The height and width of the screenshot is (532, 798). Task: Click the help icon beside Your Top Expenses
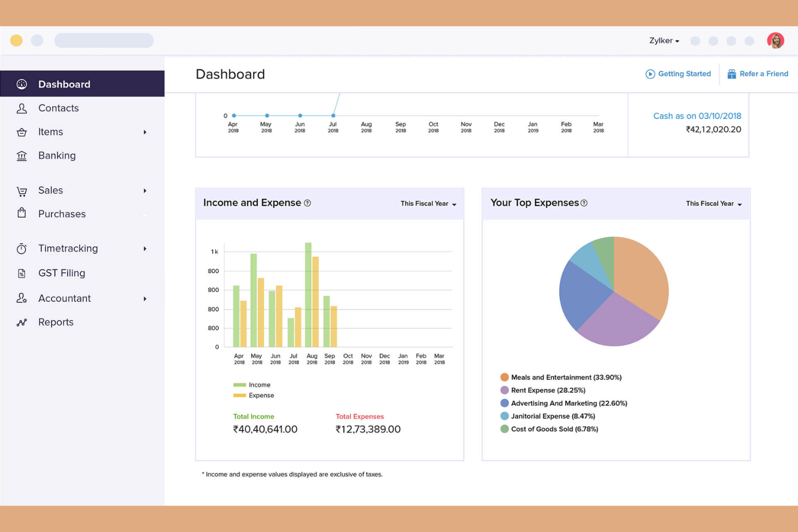click(x=584, y=203)
